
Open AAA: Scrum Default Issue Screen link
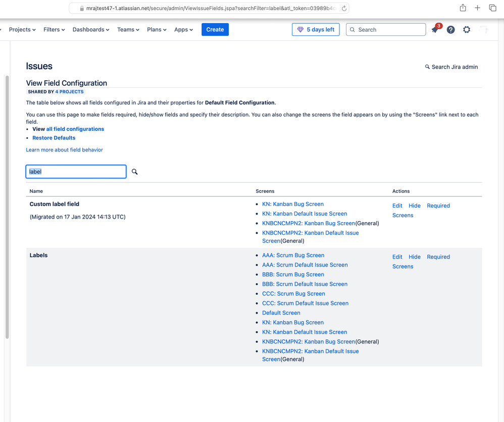point(305,265)
